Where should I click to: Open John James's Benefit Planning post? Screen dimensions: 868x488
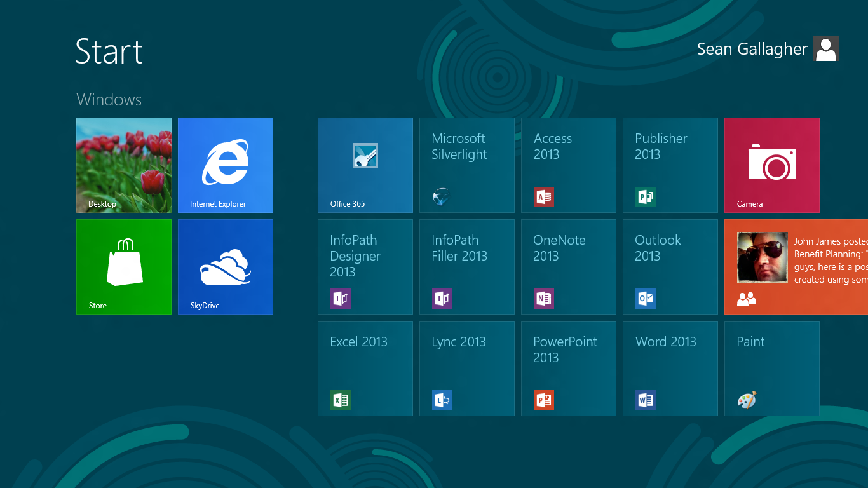796,267
